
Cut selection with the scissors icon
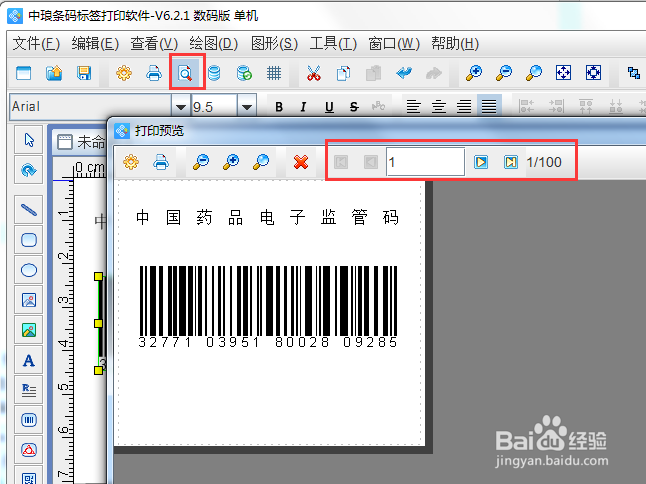click(x=314, y=73)
